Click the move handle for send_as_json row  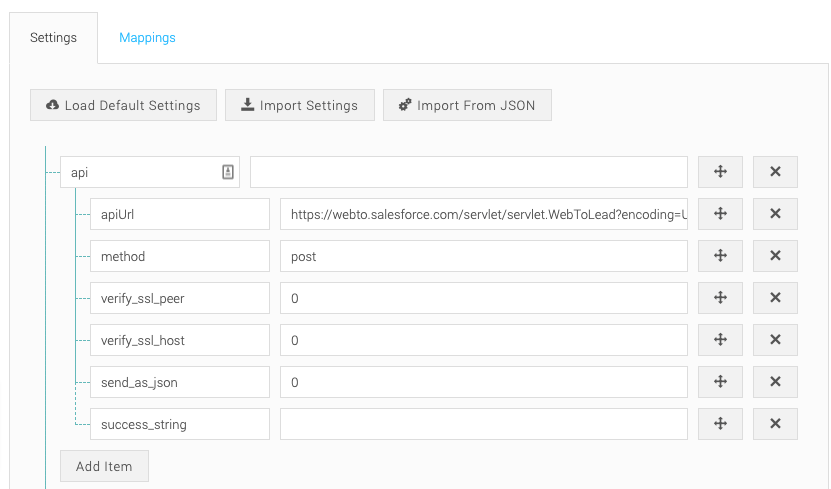[x=720, y=382]
